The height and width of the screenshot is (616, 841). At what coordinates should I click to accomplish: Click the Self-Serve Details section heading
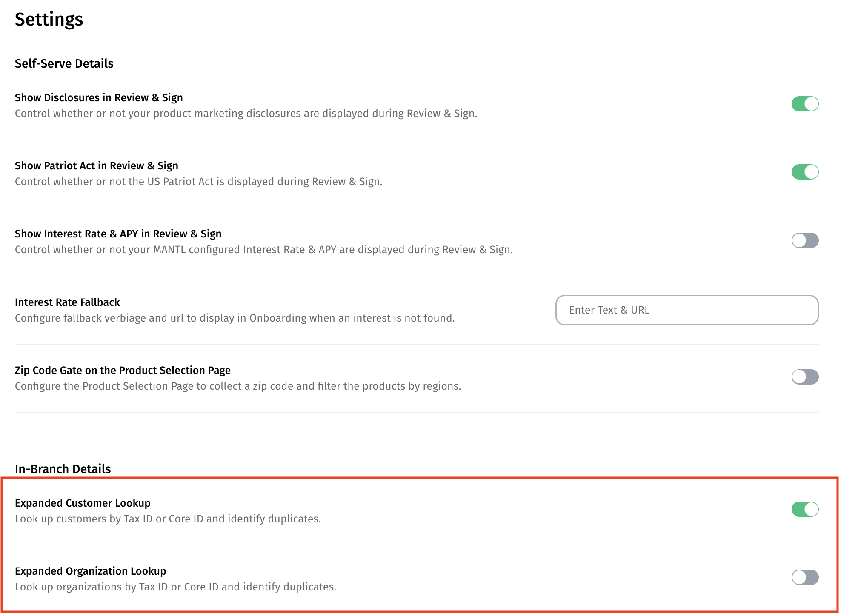[64, 63]
